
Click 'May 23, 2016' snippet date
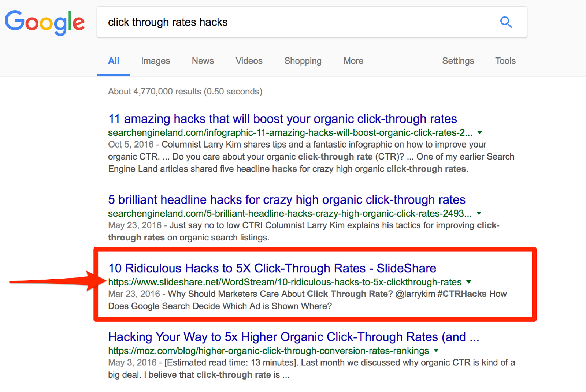click(x=135, y=225)
